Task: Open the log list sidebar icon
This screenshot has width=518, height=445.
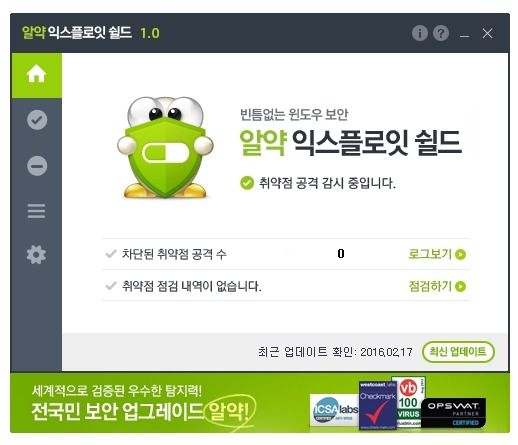Action: 36,211
